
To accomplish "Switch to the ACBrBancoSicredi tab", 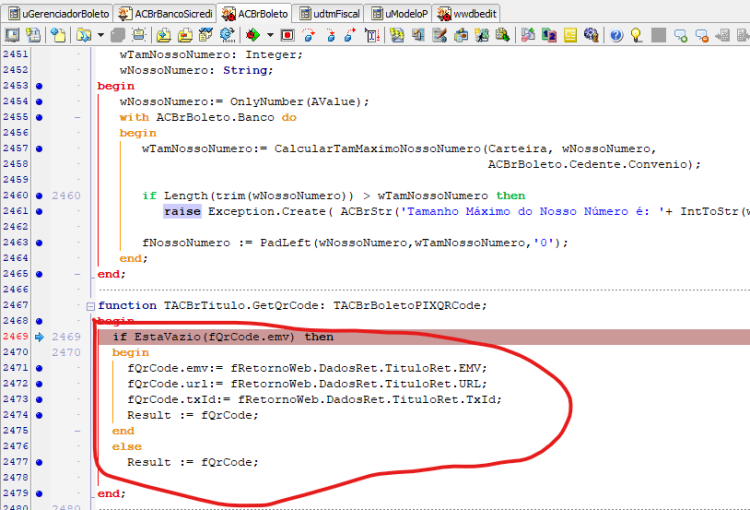I will (x=165, y=13).
